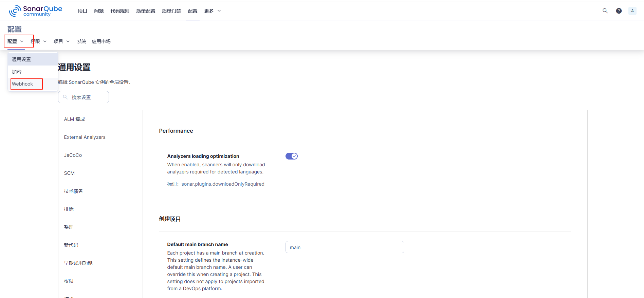Choose 通用设置 in the dropdown menu

(x=21, y=59)
